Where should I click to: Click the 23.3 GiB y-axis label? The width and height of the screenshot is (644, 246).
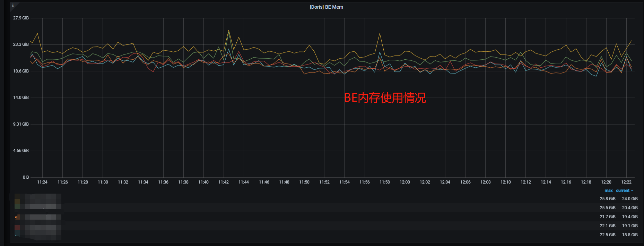21,44
